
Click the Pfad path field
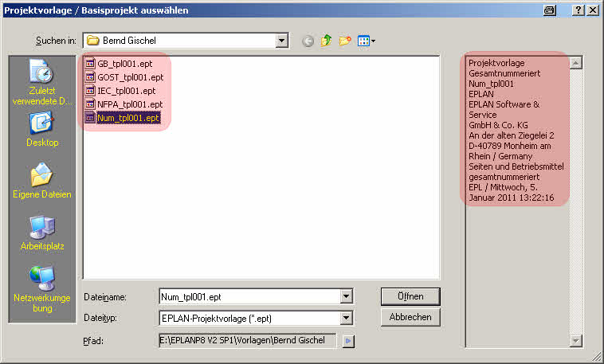pos(247,340)
